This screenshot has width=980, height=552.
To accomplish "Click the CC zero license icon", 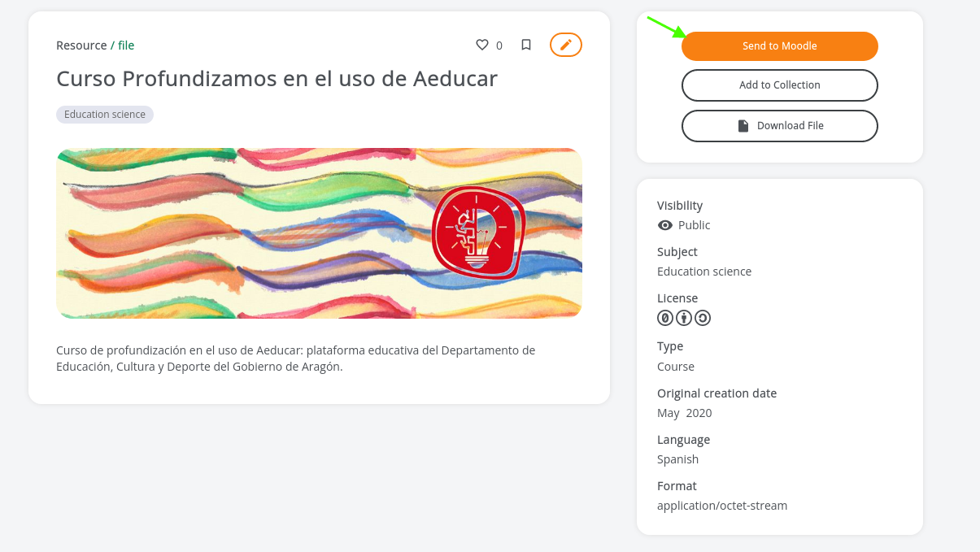I will point(665,318).
